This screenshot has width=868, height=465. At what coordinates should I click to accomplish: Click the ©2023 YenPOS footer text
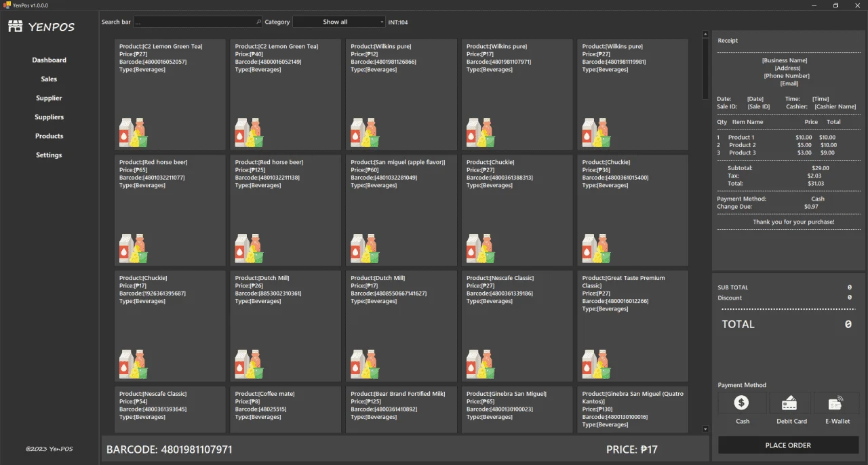click(50, 449)
